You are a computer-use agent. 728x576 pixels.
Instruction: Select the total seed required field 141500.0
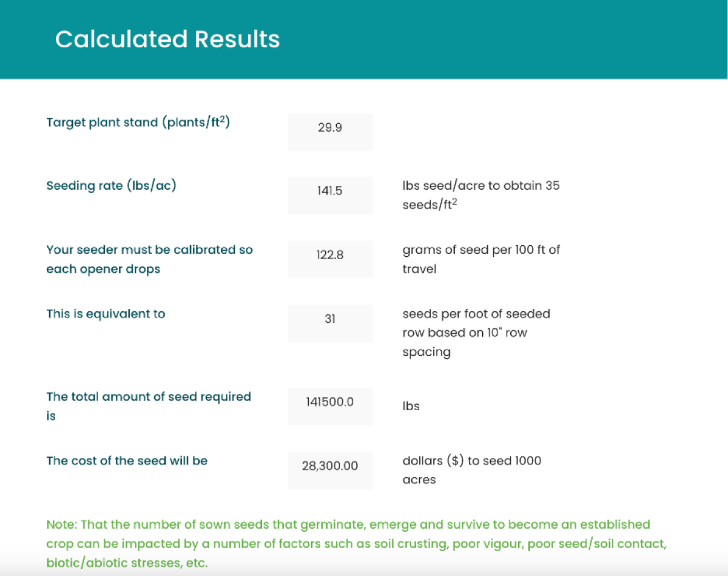pyautogui.click(x=330, y=406)
